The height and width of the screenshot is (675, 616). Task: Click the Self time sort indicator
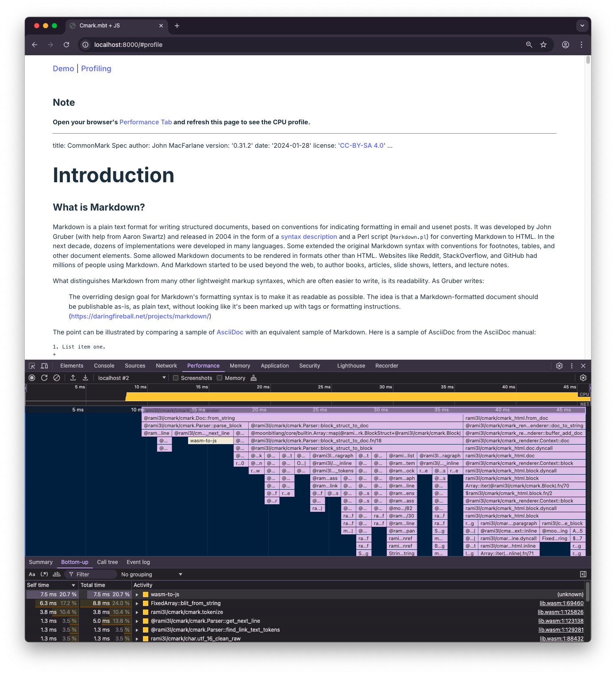point(73,585)
